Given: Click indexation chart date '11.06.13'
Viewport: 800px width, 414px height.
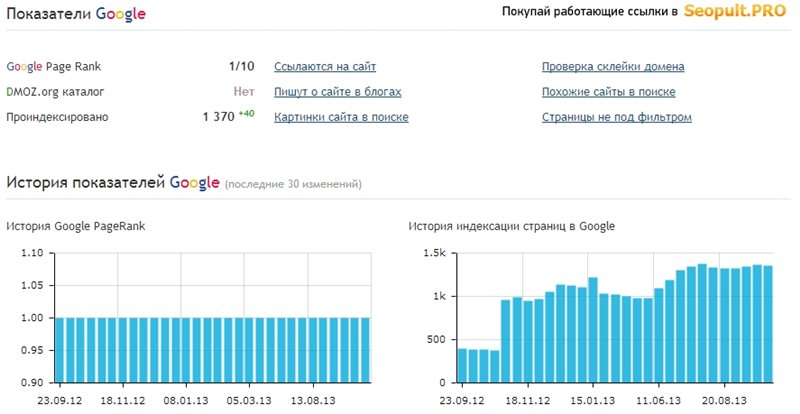Looking at the screenshot, I should coord(659,400).
